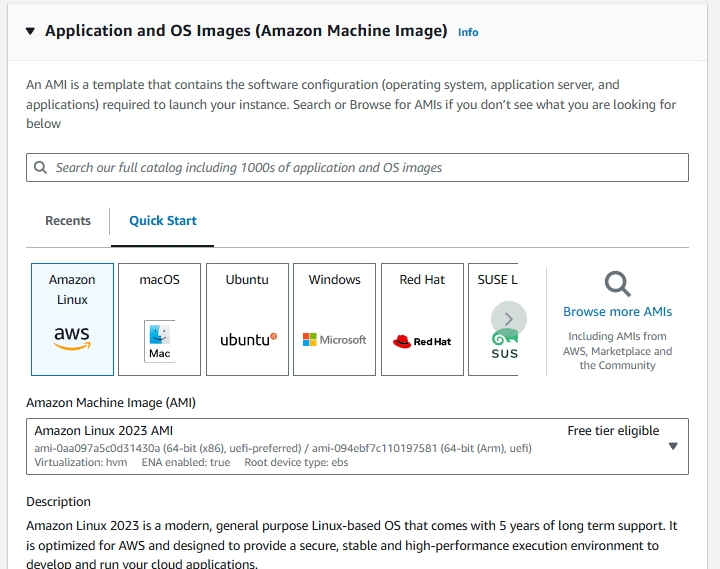This screenshot has width=720, height=569.
Task: Select the Windows tile label
Action: (x=334, y=280)
